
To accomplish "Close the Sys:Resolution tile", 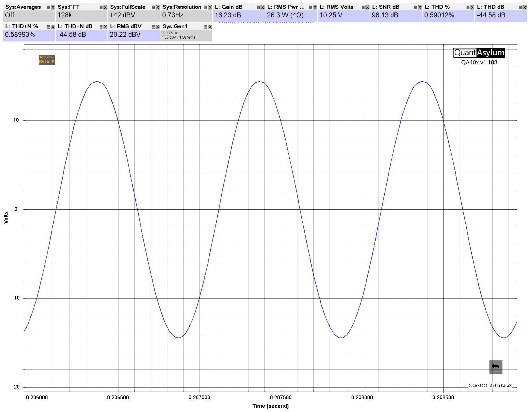I will point(210,7).
